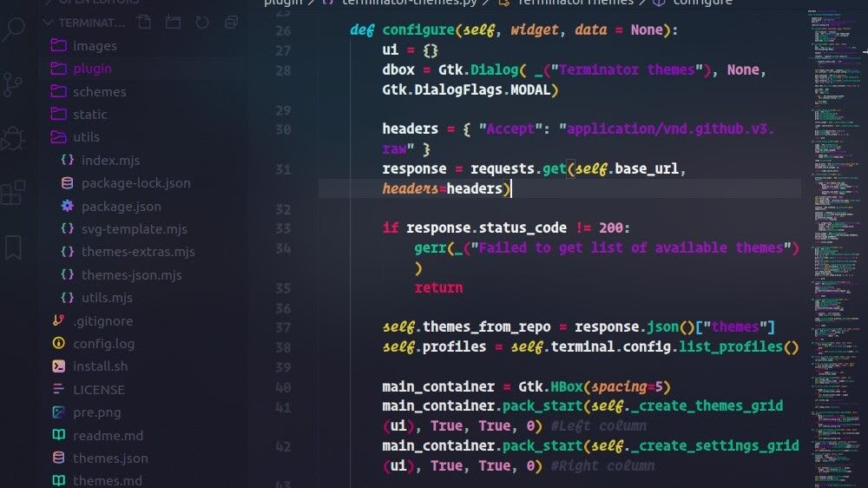Open the Search view in activity bar
This screenshot has height=488, width=868.
pyautogui.click(x=13, y=28)
